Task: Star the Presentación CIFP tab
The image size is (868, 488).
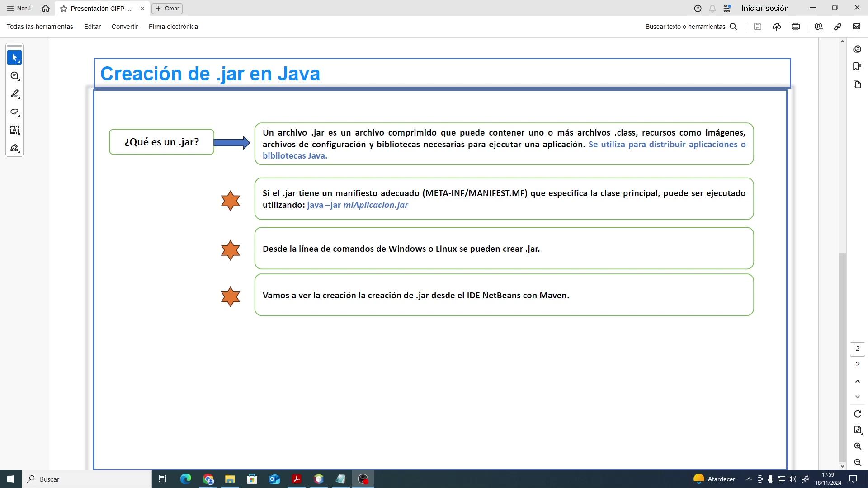Action: click(64, 9)
